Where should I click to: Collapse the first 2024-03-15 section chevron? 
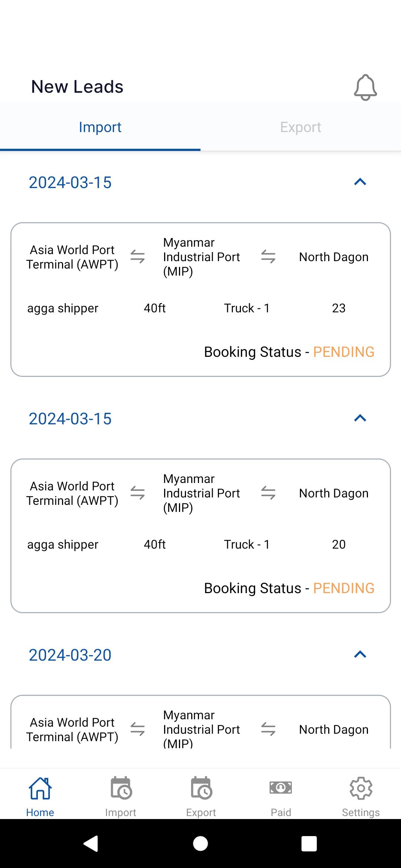[x=360, y=182]
